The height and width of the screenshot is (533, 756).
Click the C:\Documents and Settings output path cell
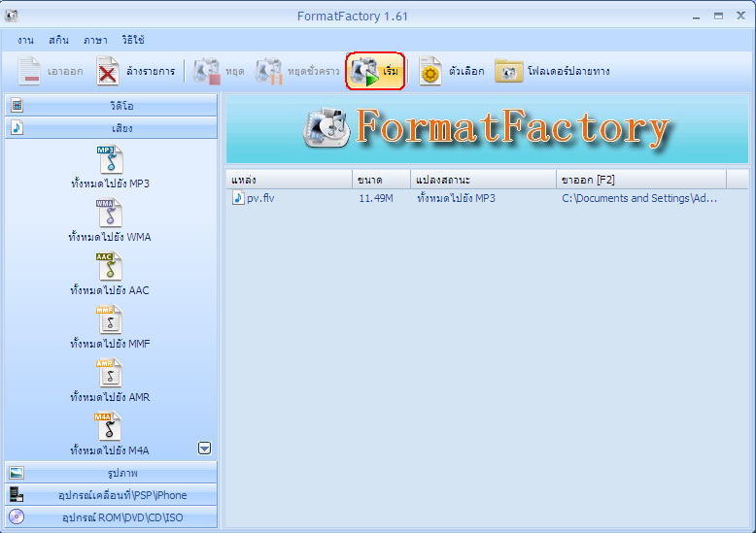coord(639,198)
